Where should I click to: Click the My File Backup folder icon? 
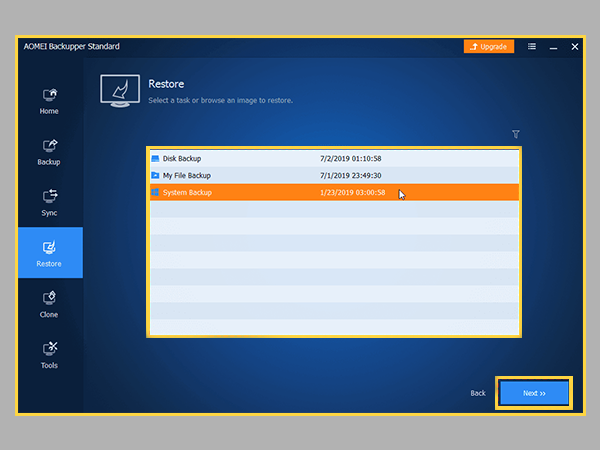[155, 175]
